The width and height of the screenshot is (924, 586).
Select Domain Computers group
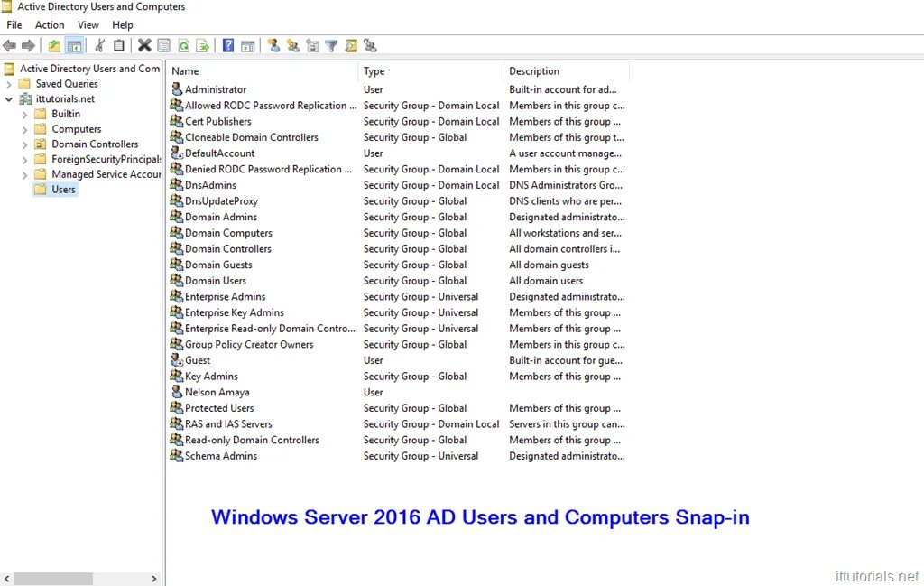click(x=228, y=232)
